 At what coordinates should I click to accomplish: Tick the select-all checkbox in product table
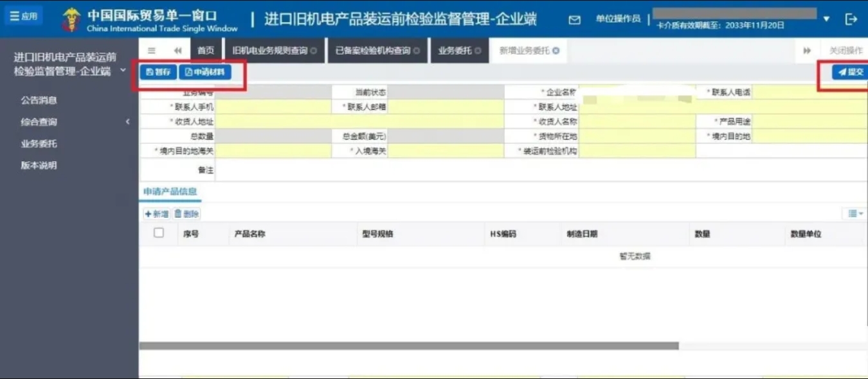click(x=159, y=233)
